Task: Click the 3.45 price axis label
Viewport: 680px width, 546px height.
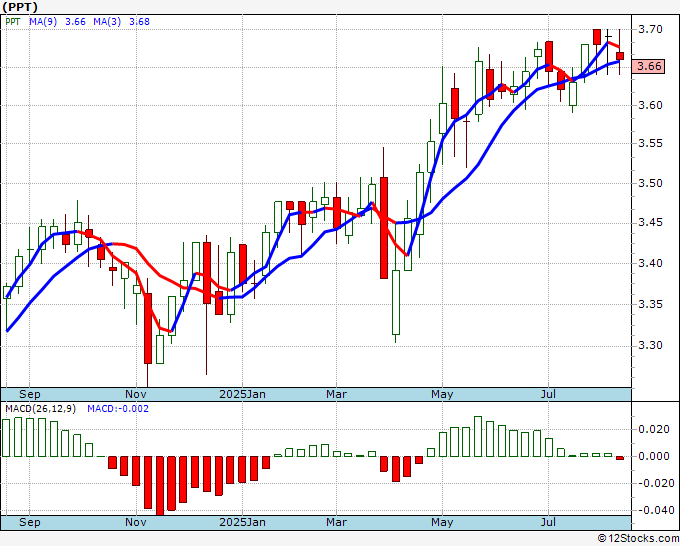Action: [650, 223]
